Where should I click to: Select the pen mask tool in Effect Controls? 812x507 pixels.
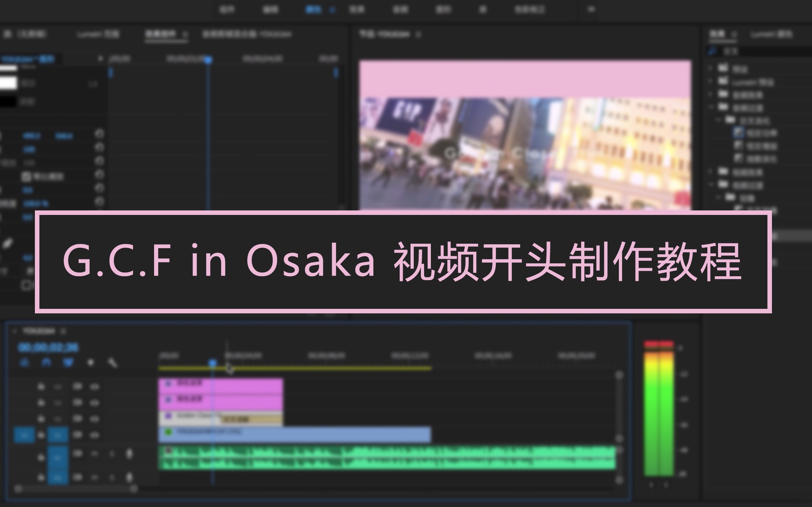tap(7, 243)
